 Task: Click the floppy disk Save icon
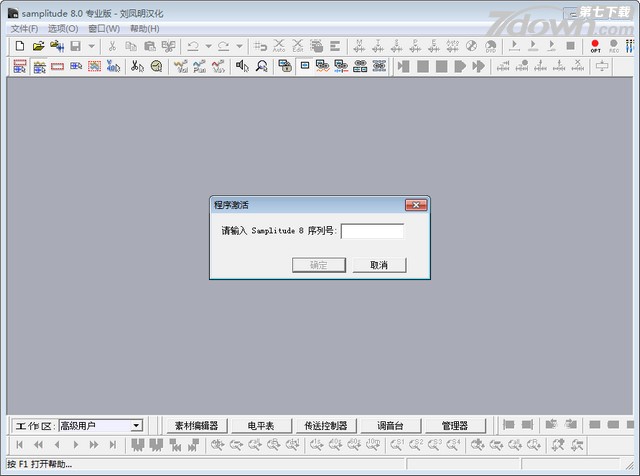tap(76, 46)
